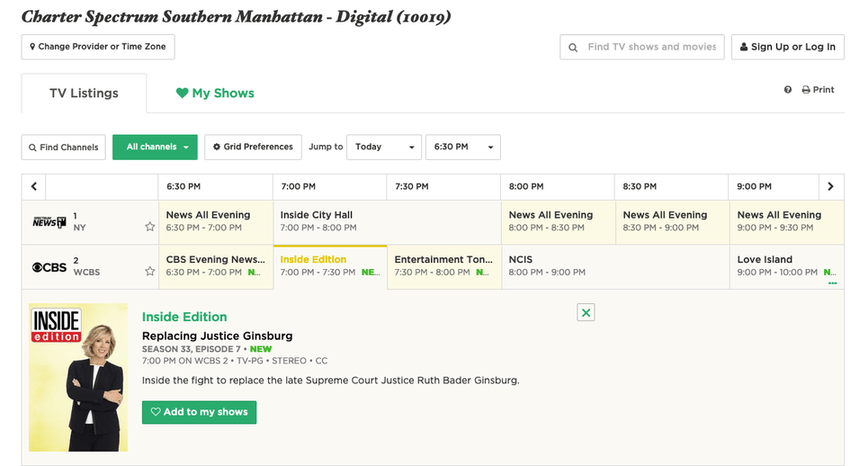
Task: Close the Inside Edition details panel
Action: coord(586,313)
